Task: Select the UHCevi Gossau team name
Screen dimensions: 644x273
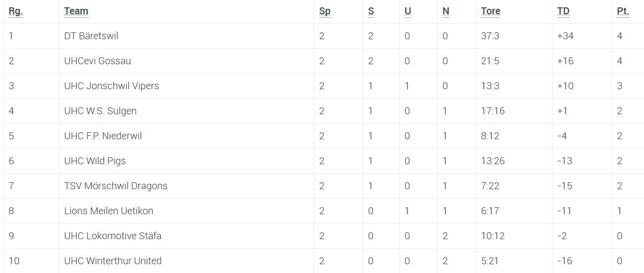Action: [x=97, y=61]
